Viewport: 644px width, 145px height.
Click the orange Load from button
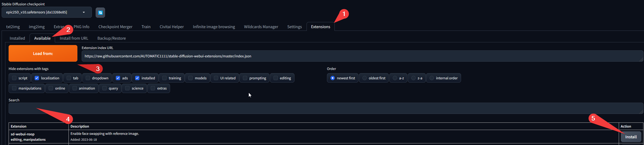tap(43, 53)
